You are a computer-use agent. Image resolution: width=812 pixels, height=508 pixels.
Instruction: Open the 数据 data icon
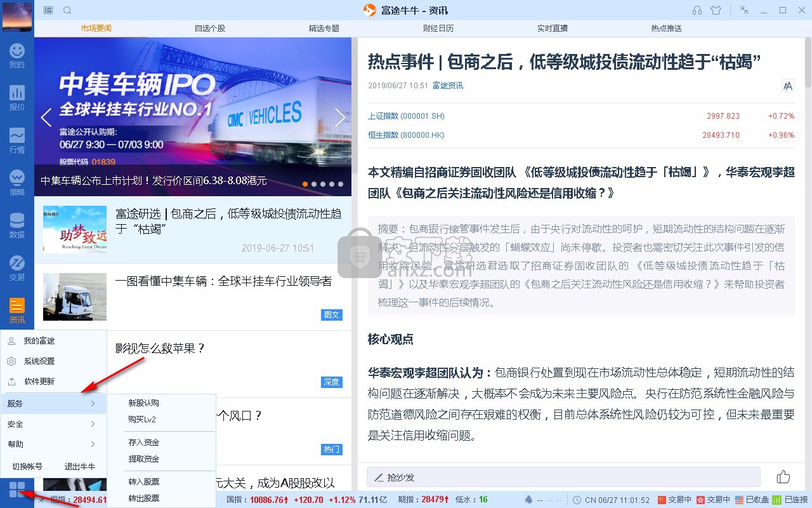coord(17,225)
